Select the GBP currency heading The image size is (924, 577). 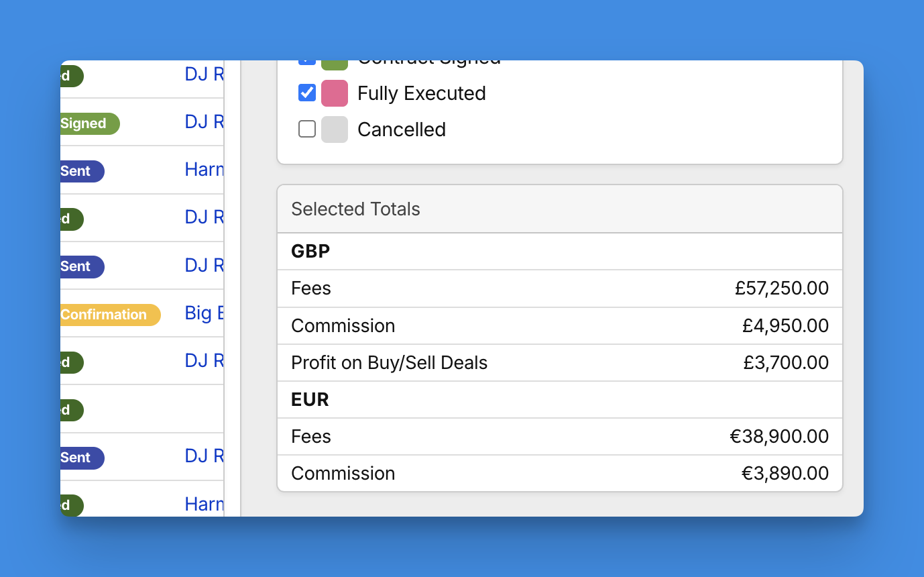click(310, 252)
